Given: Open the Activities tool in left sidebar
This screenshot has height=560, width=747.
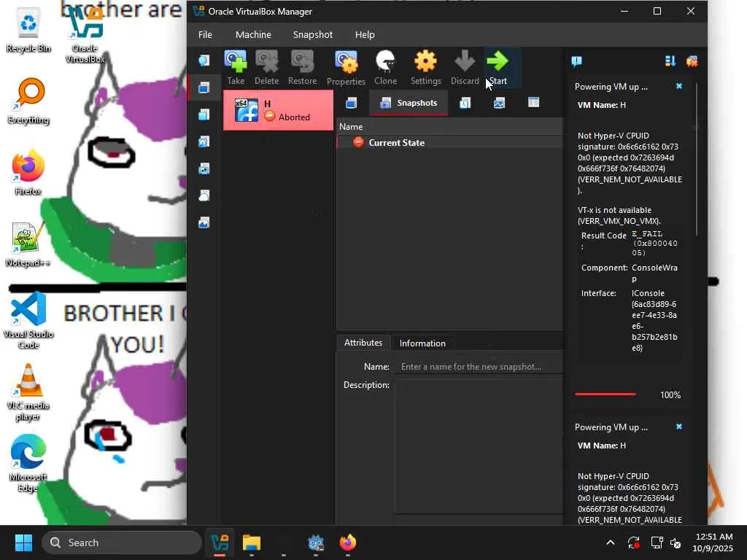Looking at the screenshot, I should pos(204,222).
